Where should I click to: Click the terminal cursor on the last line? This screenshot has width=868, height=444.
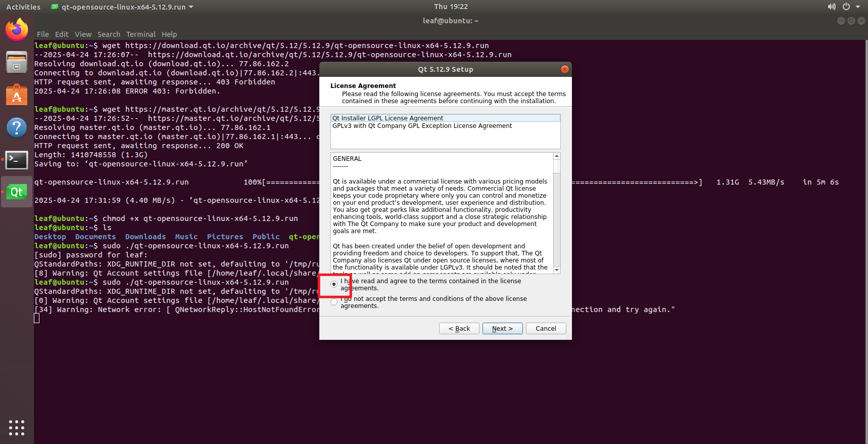coord(36,318)
